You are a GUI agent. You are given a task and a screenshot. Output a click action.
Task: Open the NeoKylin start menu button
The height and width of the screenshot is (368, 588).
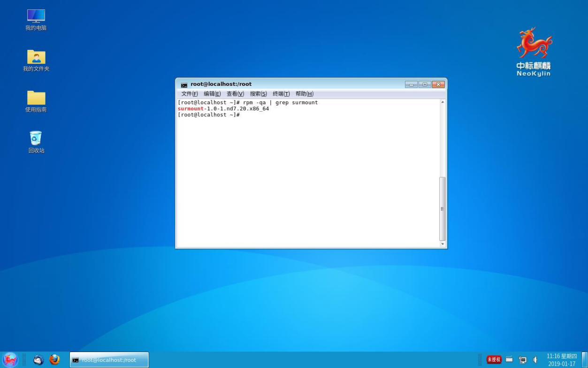point(10,360)
